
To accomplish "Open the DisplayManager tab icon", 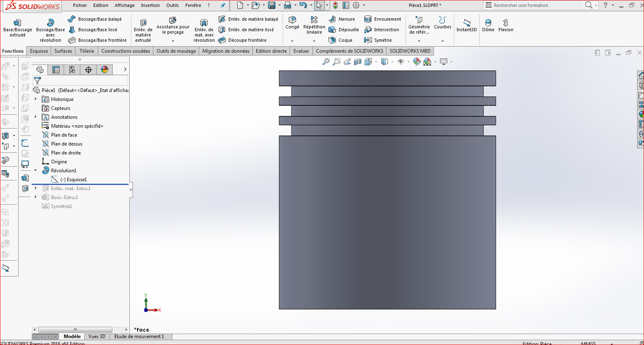I will pos(105,70).
